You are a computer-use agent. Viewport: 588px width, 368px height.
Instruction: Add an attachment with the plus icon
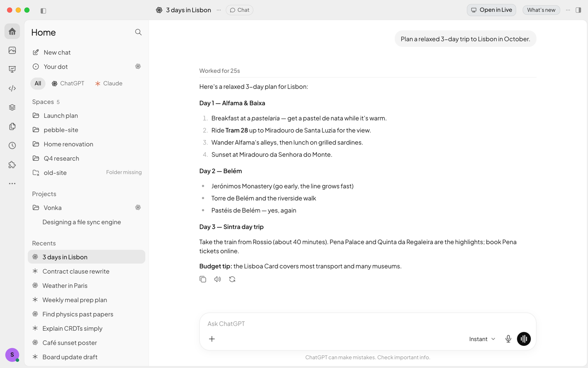point(212,339)
